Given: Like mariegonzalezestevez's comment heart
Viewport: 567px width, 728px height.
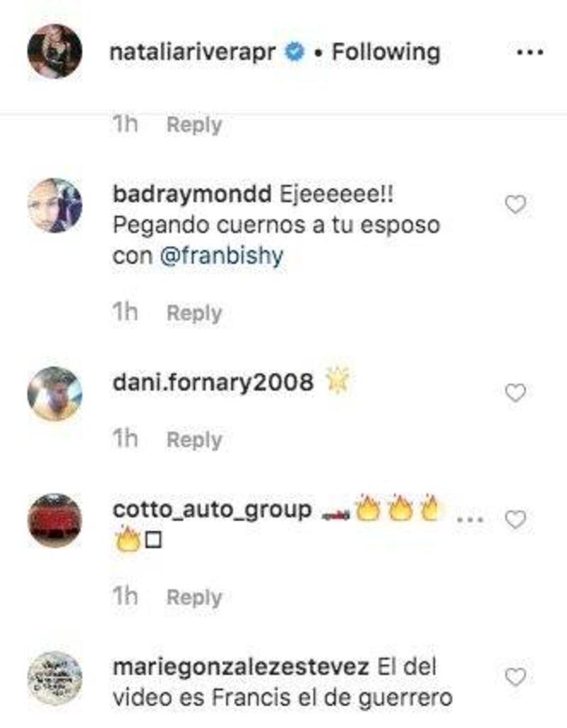Looking at the screenshot, I should [515, 678].
